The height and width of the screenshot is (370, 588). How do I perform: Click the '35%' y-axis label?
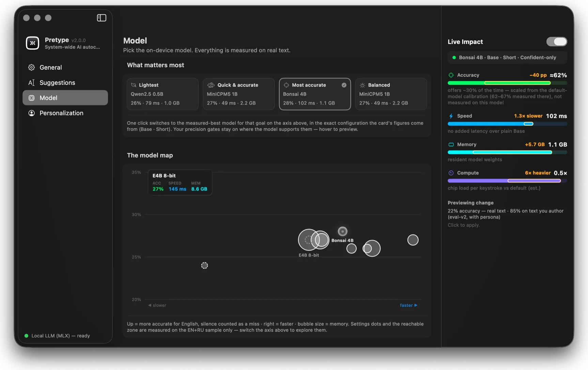click(x=136, y=173)
